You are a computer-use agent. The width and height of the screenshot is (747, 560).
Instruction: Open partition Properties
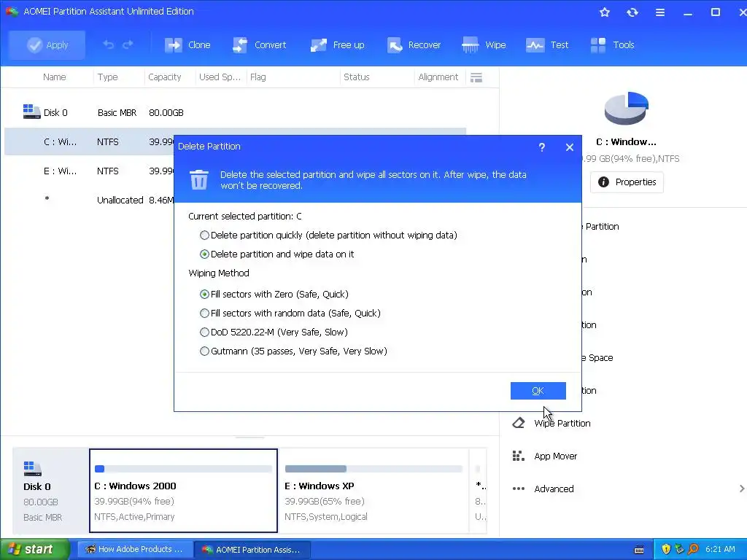[627, 182]
